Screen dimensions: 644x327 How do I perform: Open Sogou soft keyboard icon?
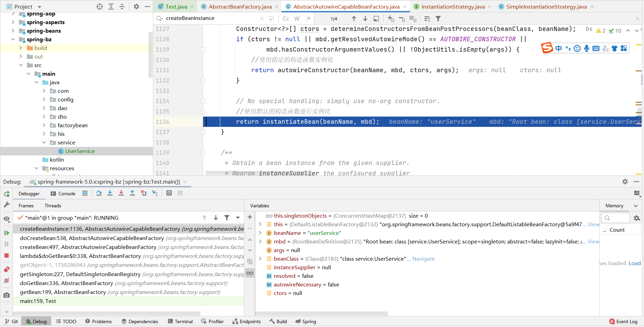tap(596, 48)
